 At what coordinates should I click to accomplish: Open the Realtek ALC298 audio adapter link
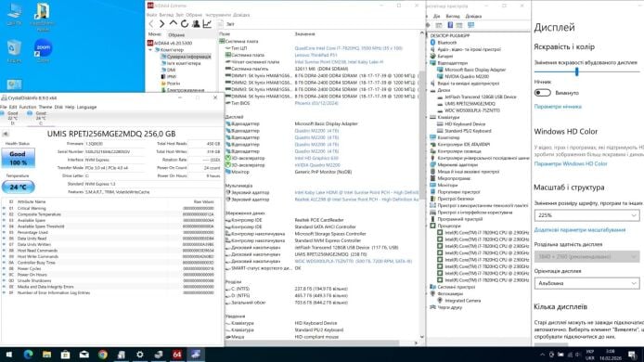click(x=356, y=200)
